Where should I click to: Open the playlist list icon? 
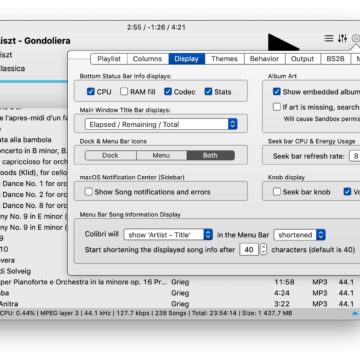(x=329, y=38)
